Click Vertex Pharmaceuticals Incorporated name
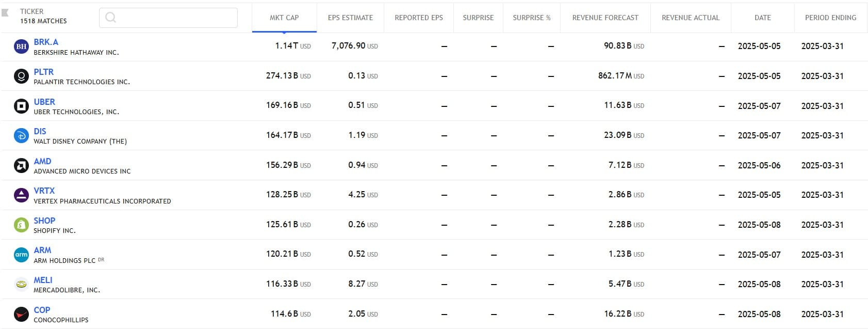The image size is (868, 329). (x=102, y=201)
